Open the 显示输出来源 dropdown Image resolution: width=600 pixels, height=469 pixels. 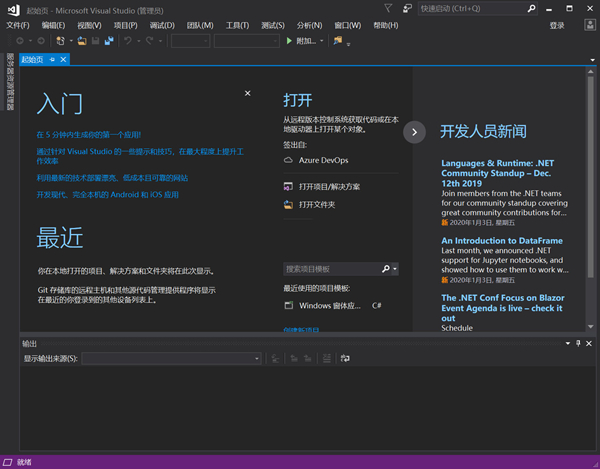[x=171, y=358]
